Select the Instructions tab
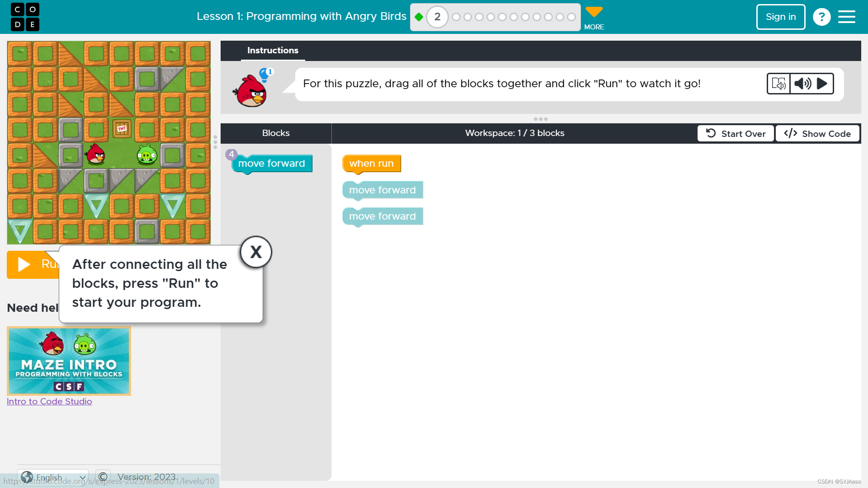Screen dimensions: 868x488 coord(273,50)
